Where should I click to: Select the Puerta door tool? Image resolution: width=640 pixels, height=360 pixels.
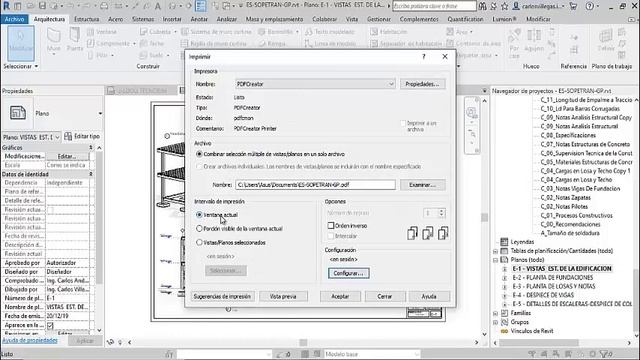[74, 40]
